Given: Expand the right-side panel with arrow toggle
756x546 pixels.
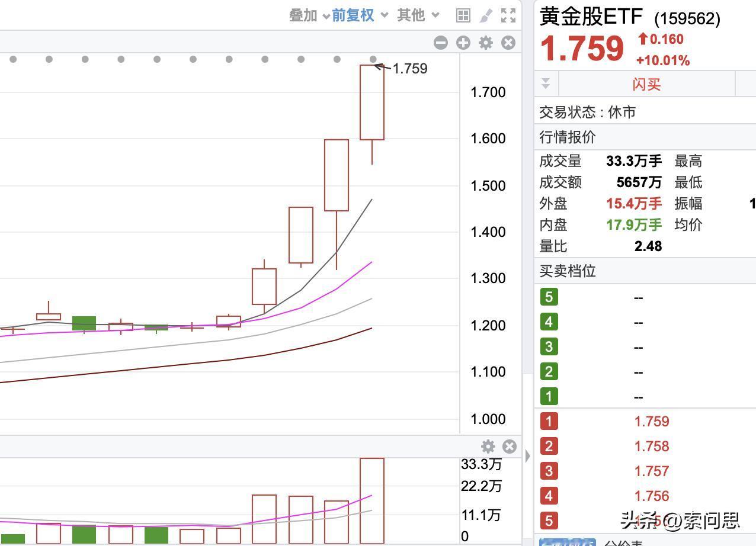Looking at the screenshot, I should click(x=526, y=455).
